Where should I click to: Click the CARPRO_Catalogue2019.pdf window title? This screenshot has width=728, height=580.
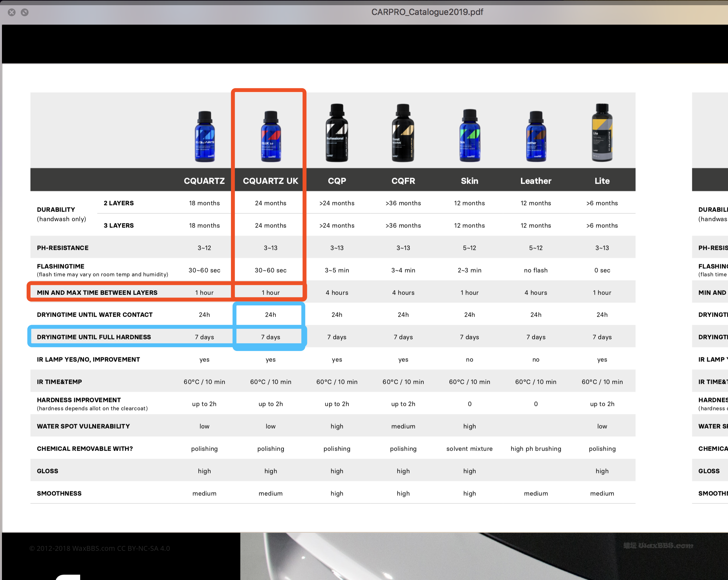click(427, 12)
